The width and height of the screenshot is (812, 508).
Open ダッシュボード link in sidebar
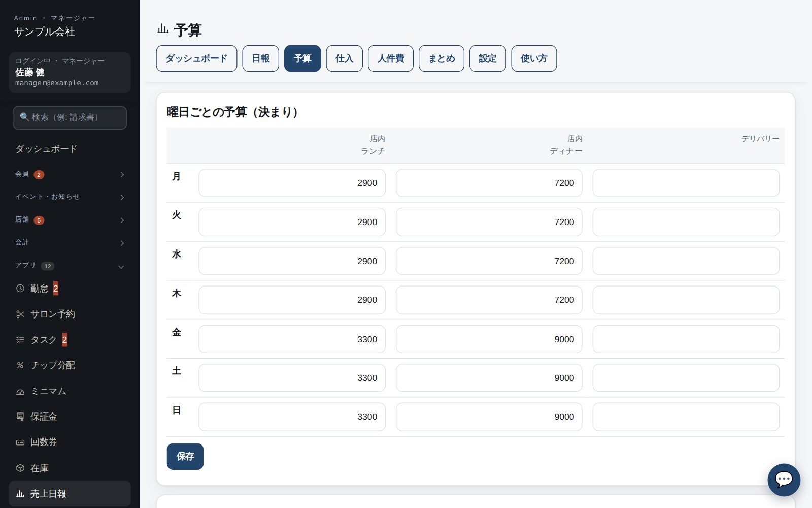tap(46, 149)
